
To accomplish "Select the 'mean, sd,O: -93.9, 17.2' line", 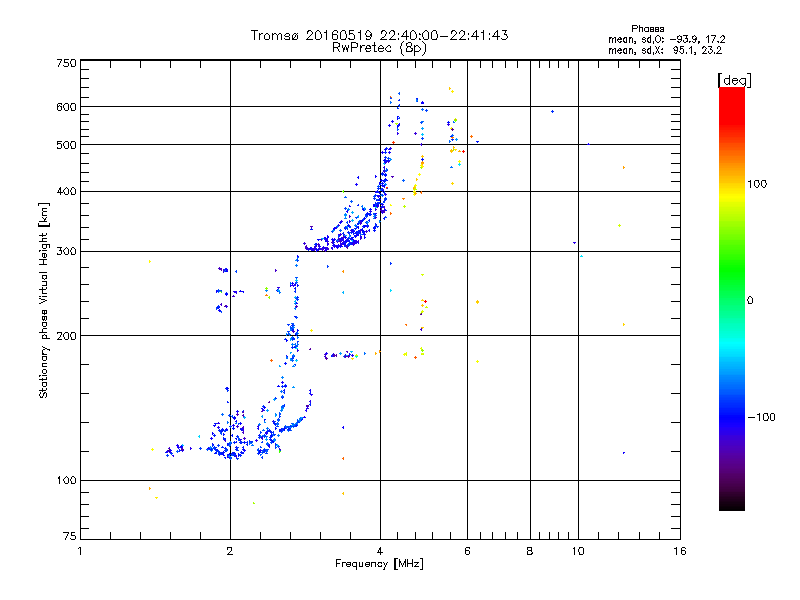I will click(x=666, y=39).
